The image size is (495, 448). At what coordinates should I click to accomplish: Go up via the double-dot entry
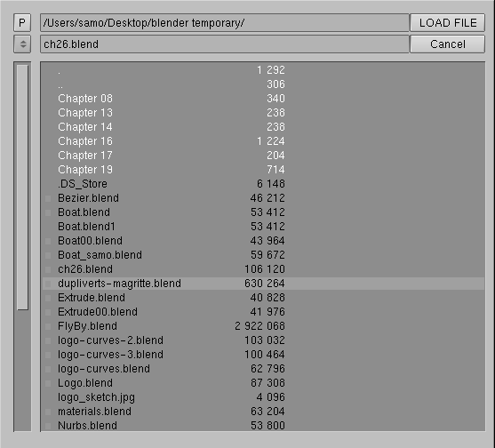point(264,84)
